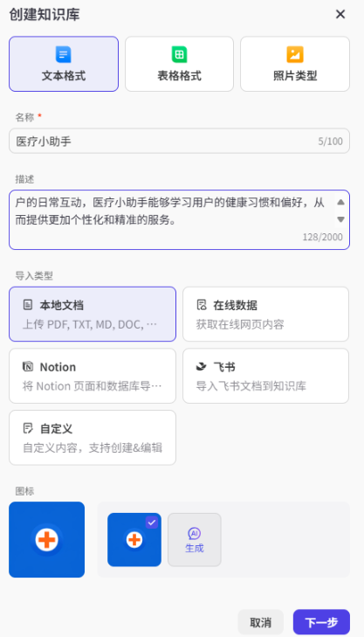The width and height of the screenshot is (364, 637).
Task: Choose 飞书 import type
Action: click(265, 376)
